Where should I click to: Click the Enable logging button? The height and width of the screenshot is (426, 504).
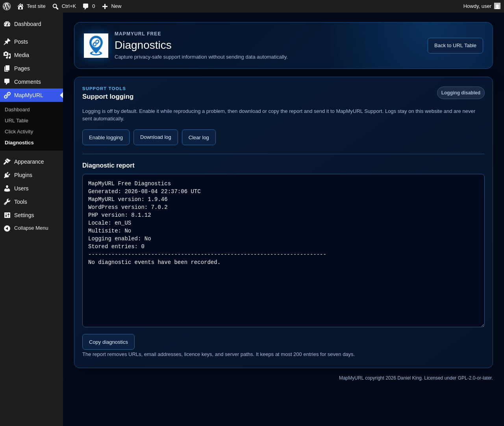(x=106, y=137)
